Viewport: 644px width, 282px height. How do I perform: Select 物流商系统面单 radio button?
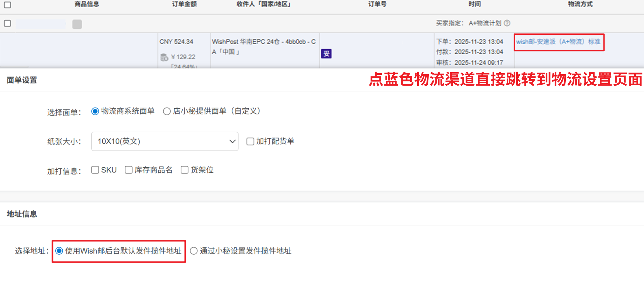pos(95,111)
